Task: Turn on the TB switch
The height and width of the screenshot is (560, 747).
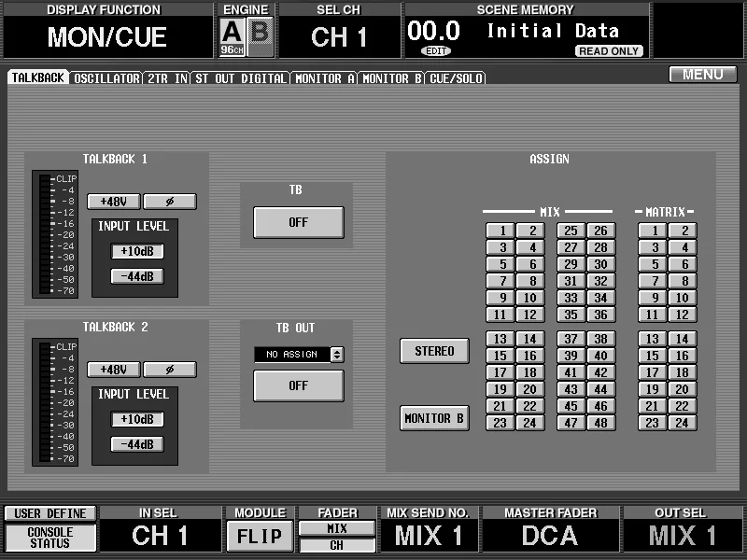Action: pyautogui.click(x=298, y=222)
